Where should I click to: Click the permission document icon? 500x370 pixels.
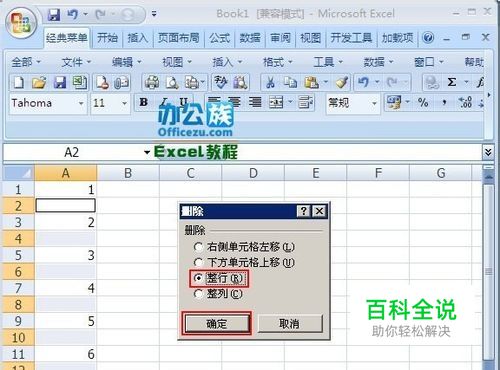pyautogui.click(x=102, y=82)
